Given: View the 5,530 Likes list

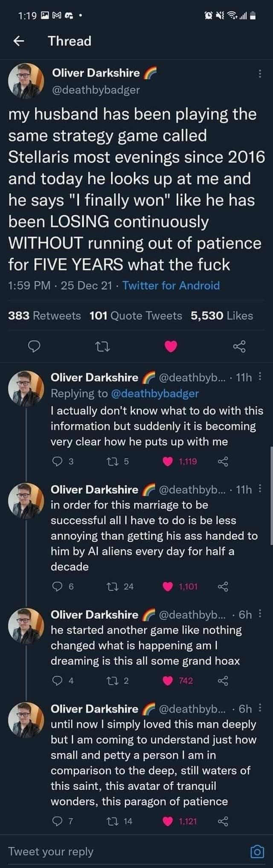Looking at the screenshot, I should pyautogui.click(x=222, y=316).
